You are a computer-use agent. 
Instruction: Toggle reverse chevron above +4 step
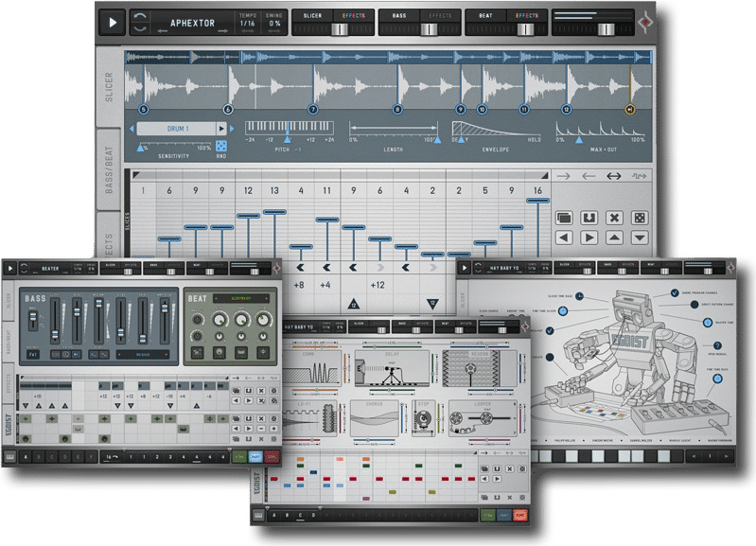pos(326,267)
